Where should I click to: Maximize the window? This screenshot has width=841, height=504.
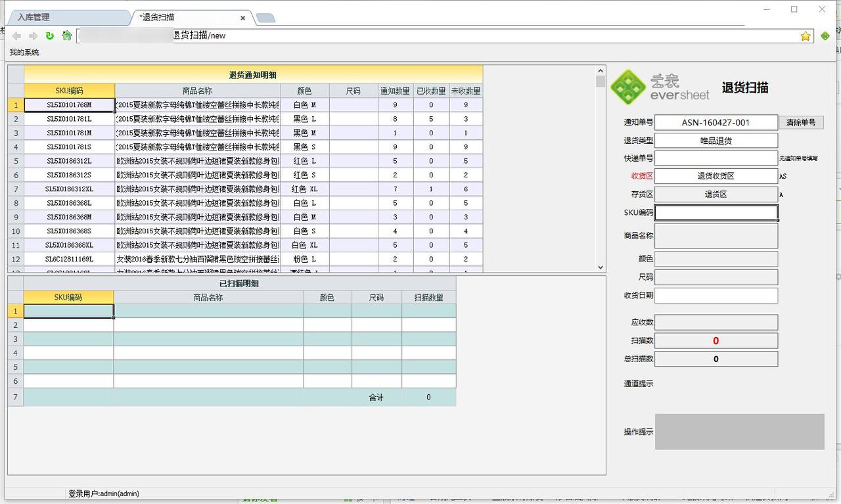[794, 9]
